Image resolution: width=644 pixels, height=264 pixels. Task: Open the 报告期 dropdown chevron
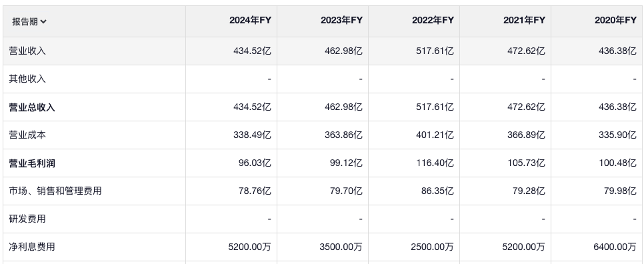[43, 22]
